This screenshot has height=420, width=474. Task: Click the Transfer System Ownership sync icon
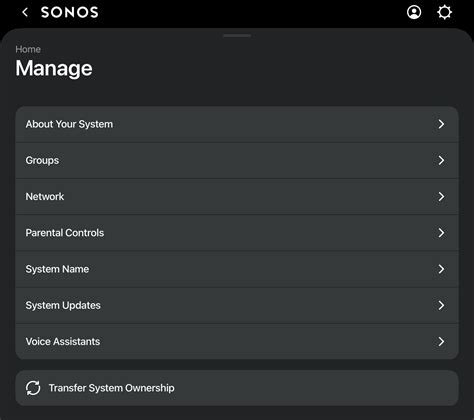[x=33, y=388]
